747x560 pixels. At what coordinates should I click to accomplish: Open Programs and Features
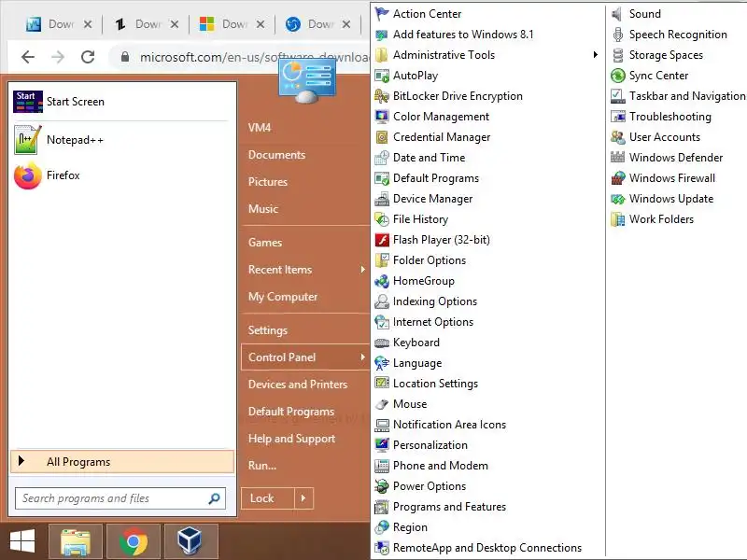click(x=449, y=507)
